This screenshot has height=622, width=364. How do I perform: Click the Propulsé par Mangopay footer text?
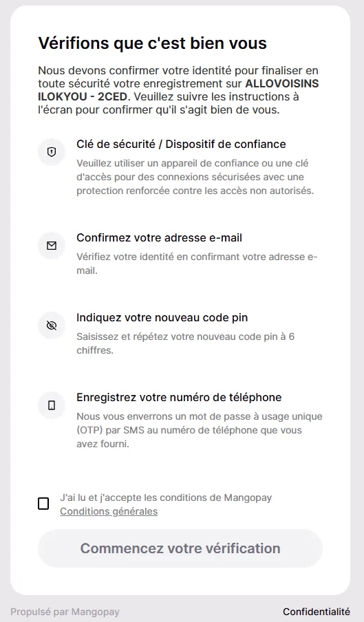65,612
